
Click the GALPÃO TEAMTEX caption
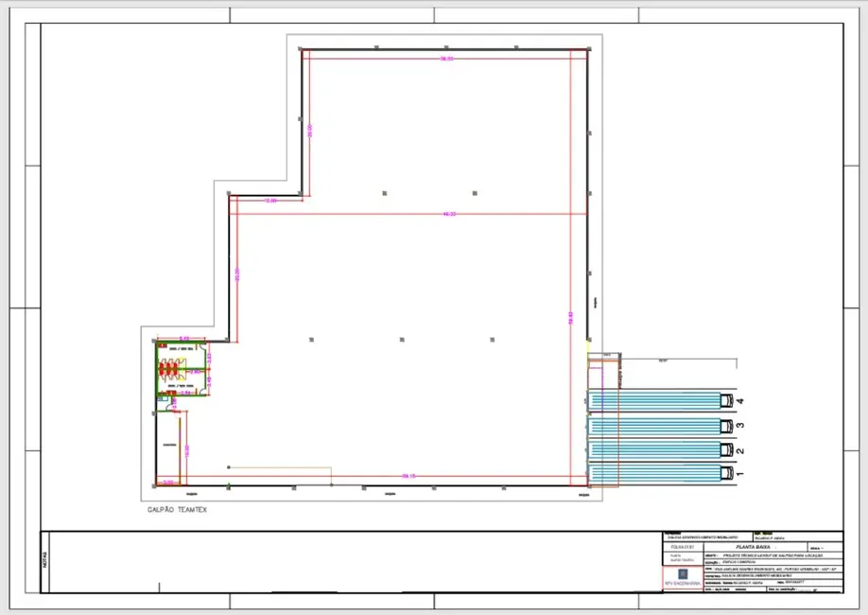177,510
